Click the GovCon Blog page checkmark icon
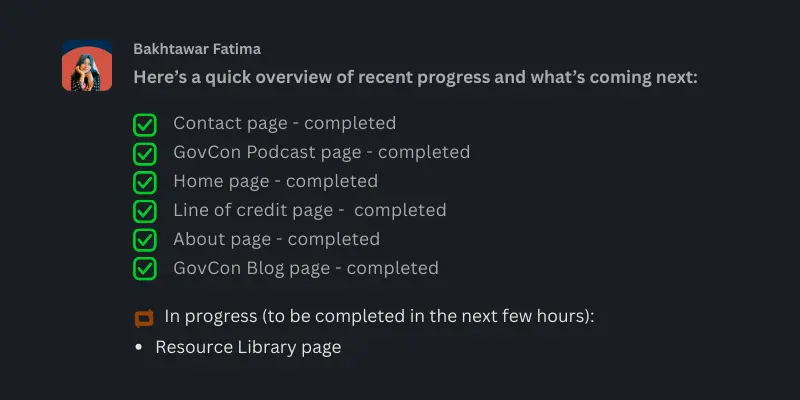The height and width of the screenshot is (400, 800). (145, 269)
